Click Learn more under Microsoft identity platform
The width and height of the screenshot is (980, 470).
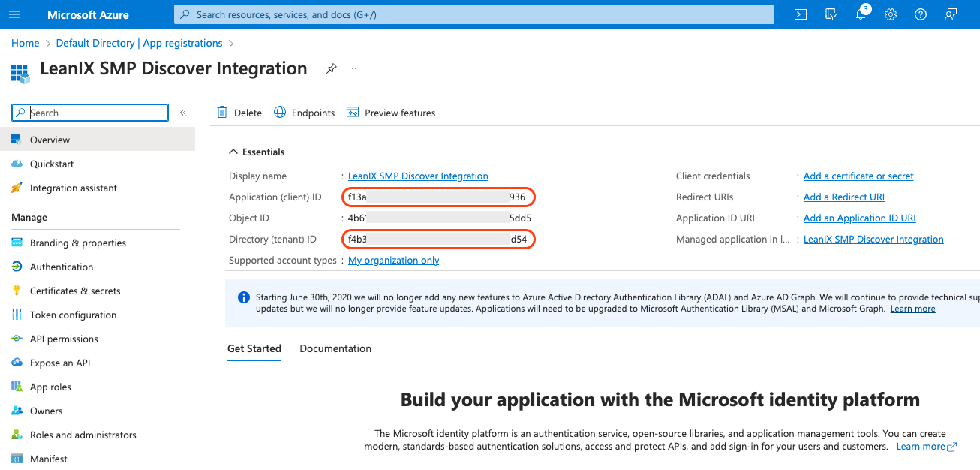927,446
